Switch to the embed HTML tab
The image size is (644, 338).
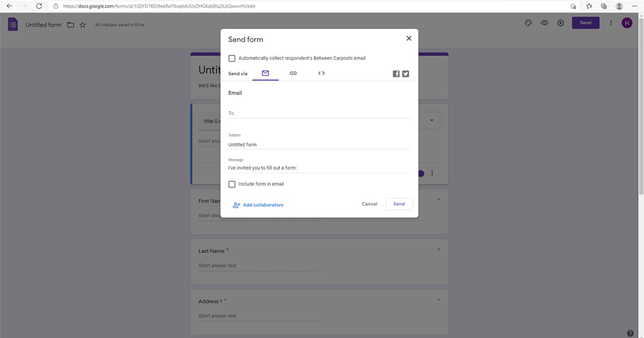[321, 73]
